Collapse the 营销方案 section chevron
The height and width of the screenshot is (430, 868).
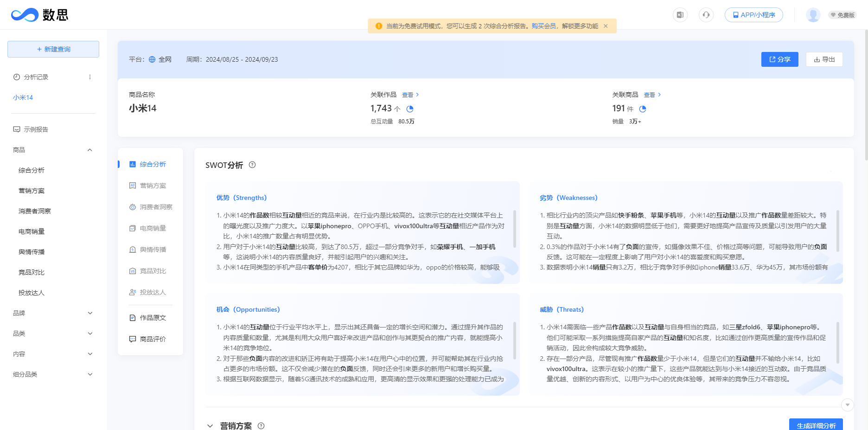coord(210,426)
